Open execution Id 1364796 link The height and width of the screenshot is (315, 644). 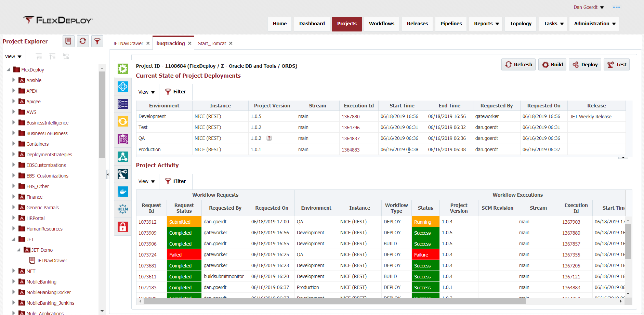351,128
